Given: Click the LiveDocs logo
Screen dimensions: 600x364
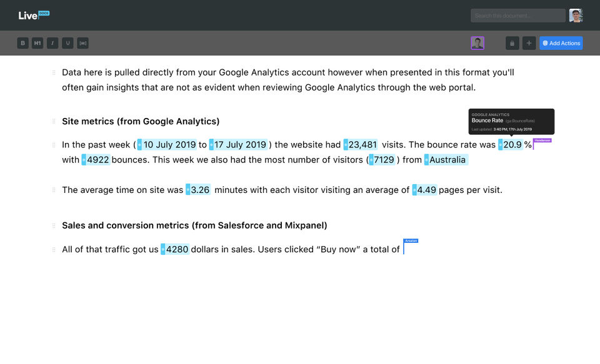Looking at the screenshot, I should point(34,15).
